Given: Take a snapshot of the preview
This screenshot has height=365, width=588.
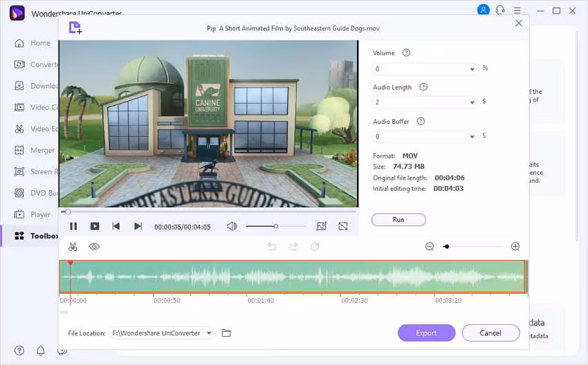Looking at the screenshot, I should [x=322, y=226].
